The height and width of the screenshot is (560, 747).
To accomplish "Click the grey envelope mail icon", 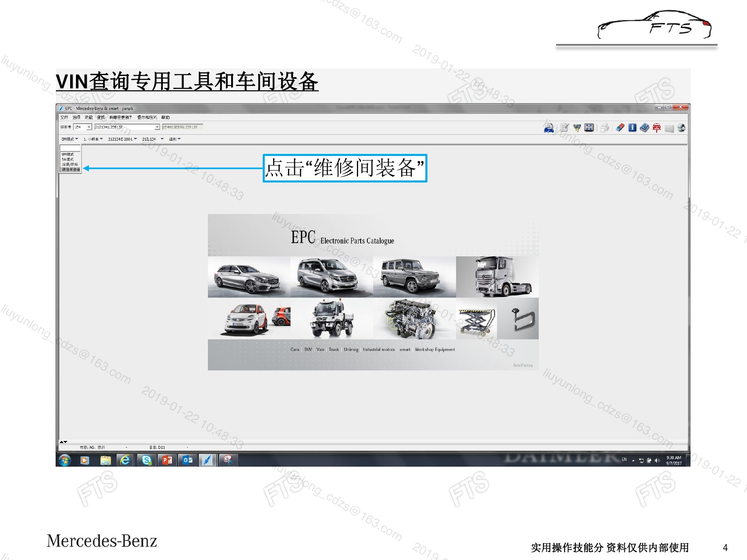I will [669, 129].
